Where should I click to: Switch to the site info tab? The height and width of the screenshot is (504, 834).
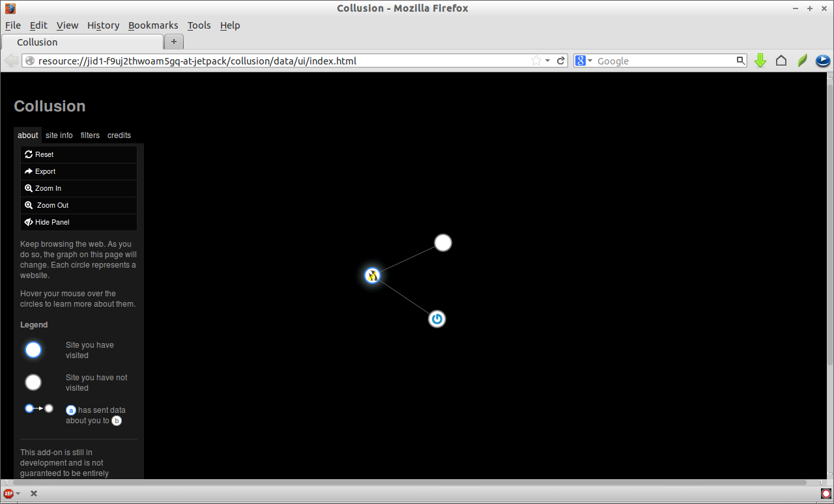pos(59,135)
